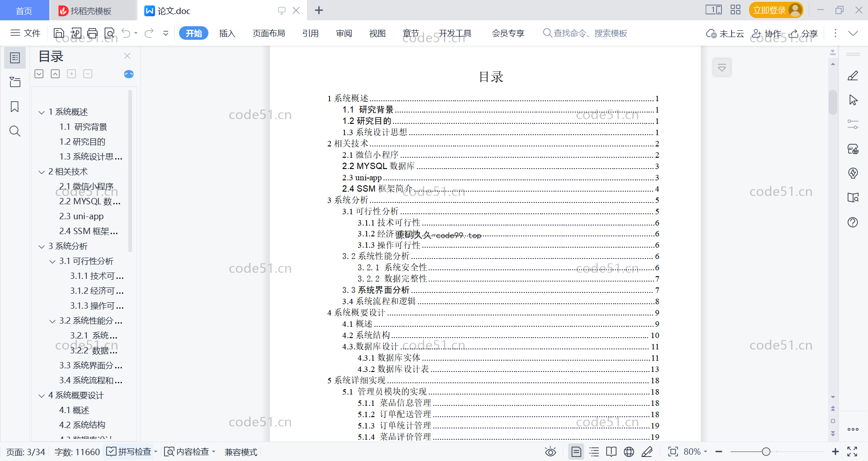Adjust the zoom slider handle
Viewport: 868px width, 461px height.
click(x=766, y=452)
